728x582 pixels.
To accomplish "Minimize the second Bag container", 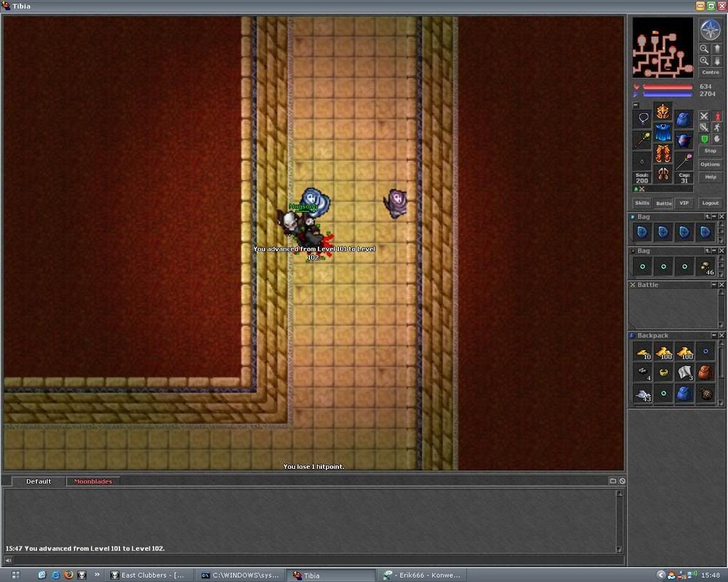I will coord(714,251).
